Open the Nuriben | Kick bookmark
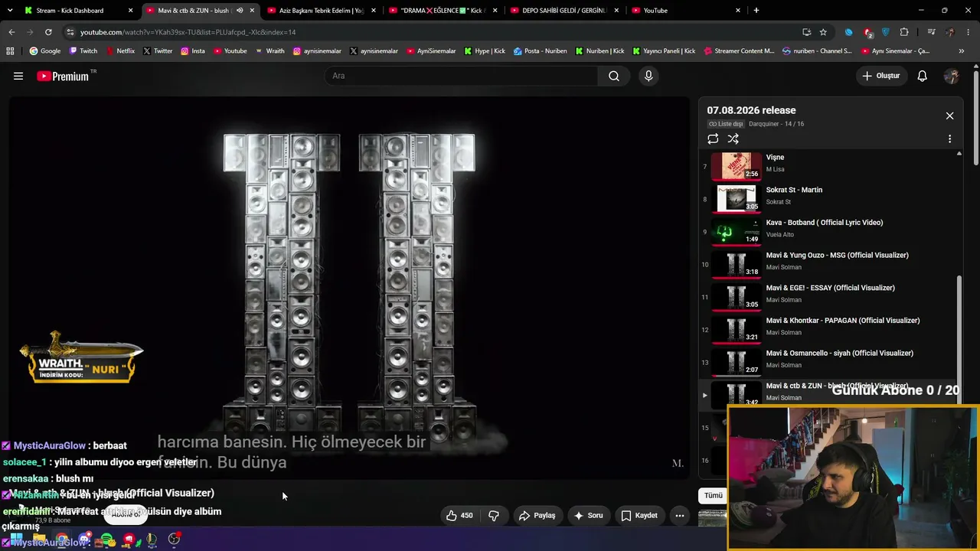980x551 pixels. (x=599, y=51)
